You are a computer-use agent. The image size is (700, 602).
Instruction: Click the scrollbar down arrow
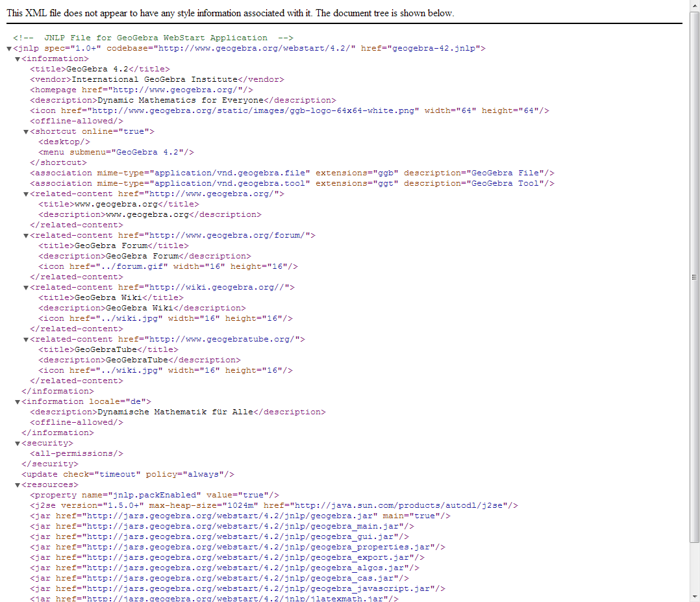[694, 597]
